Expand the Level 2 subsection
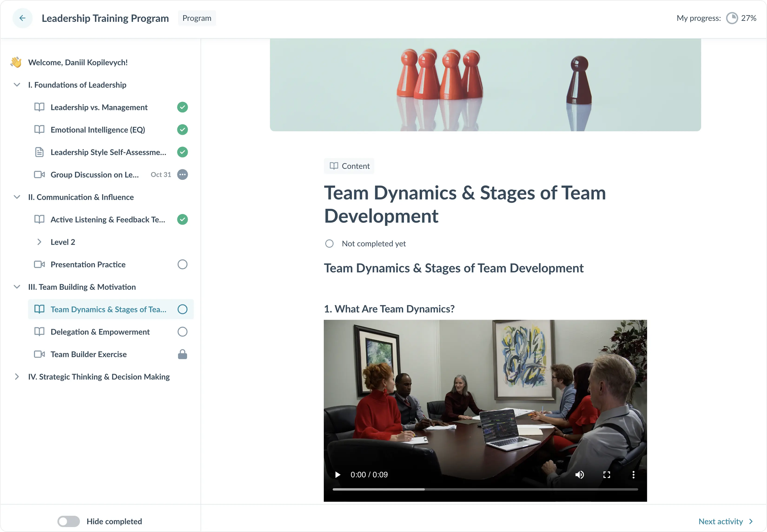 (x=39, y=242)
